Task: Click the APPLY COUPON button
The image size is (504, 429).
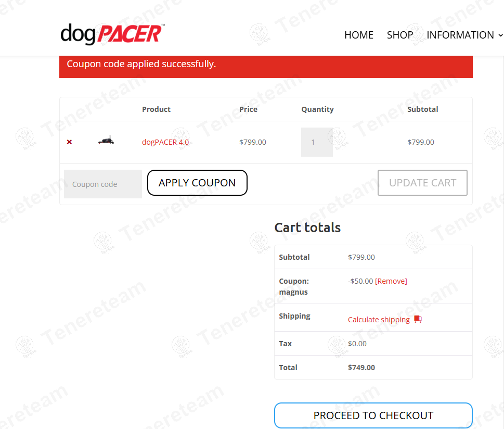Action: click(x=197, y=183)
